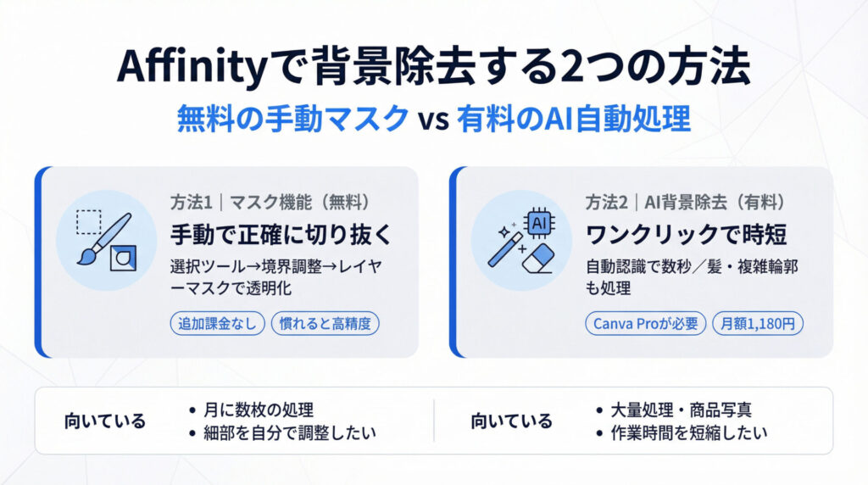The image size is (868, 485).
Task: Click the 追加課金なし tag
Action: [x=218, y=323]
